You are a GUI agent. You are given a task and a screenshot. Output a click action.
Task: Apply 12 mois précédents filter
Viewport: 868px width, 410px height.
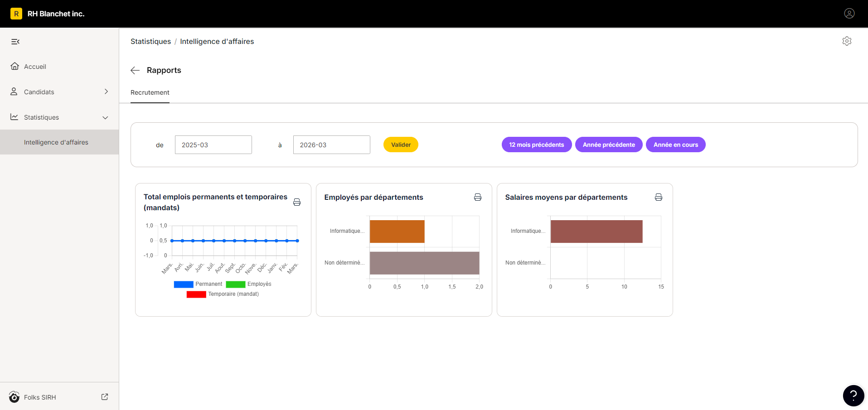tap(537, 145)
